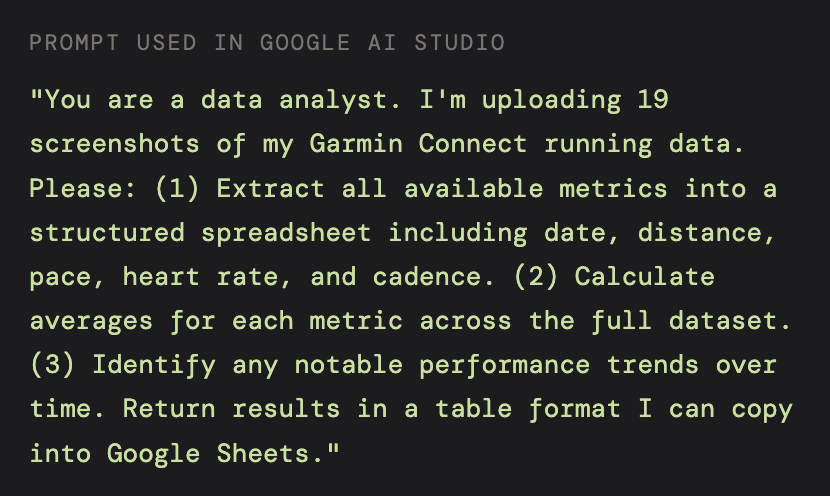Place cursor on the word "Extract"

coord(270,189)
